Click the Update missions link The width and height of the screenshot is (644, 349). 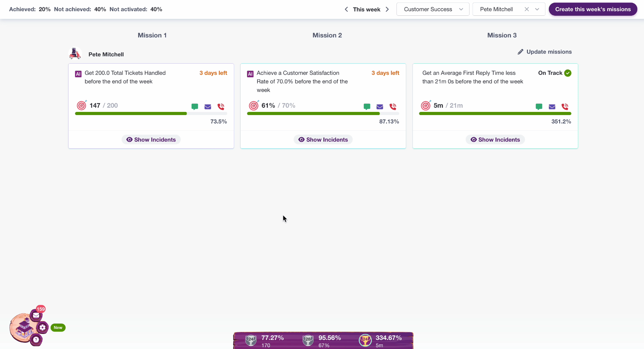click(545, 52)
